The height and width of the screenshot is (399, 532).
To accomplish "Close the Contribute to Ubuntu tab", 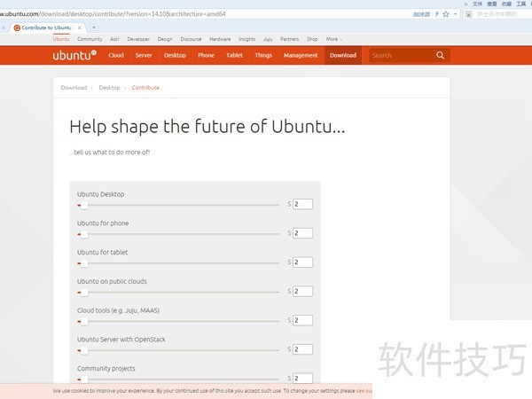I will pos(80,27).
